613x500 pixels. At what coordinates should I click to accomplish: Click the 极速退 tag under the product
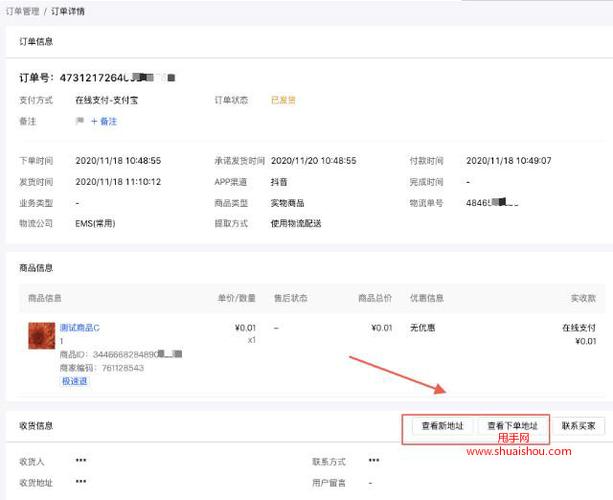click(74, 381)
